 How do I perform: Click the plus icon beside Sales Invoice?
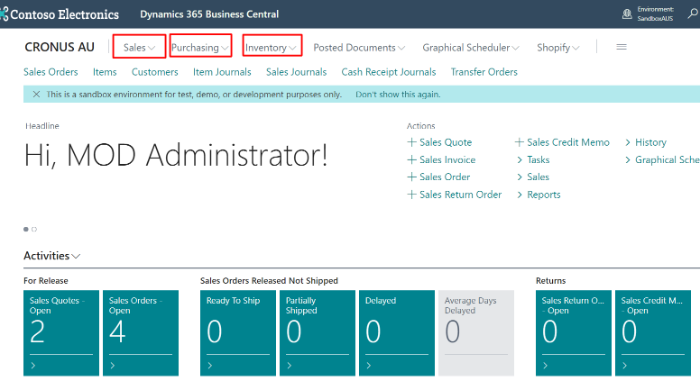point(412,160)
